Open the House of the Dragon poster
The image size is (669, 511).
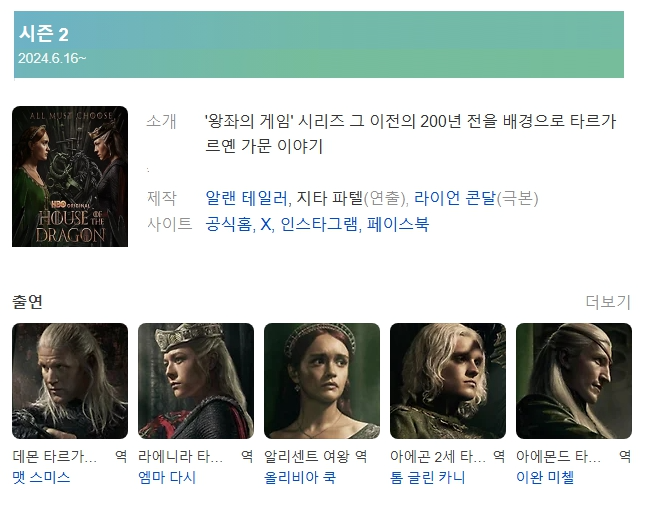(x=70, y=176)
